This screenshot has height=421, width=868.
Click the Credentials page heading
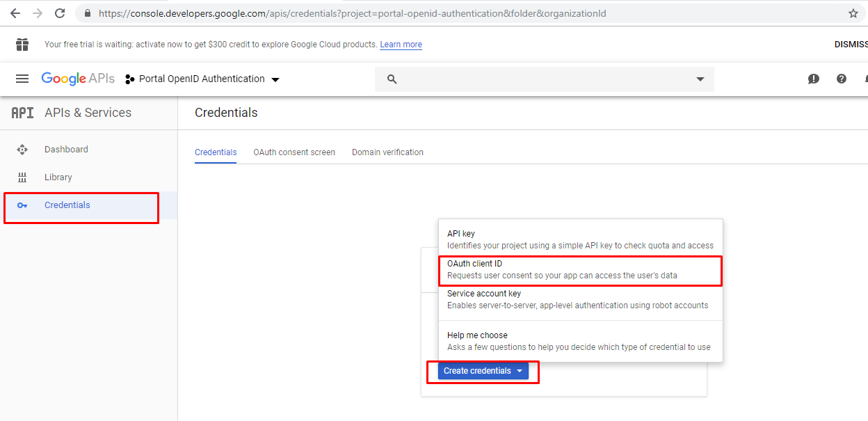[226, 113]
